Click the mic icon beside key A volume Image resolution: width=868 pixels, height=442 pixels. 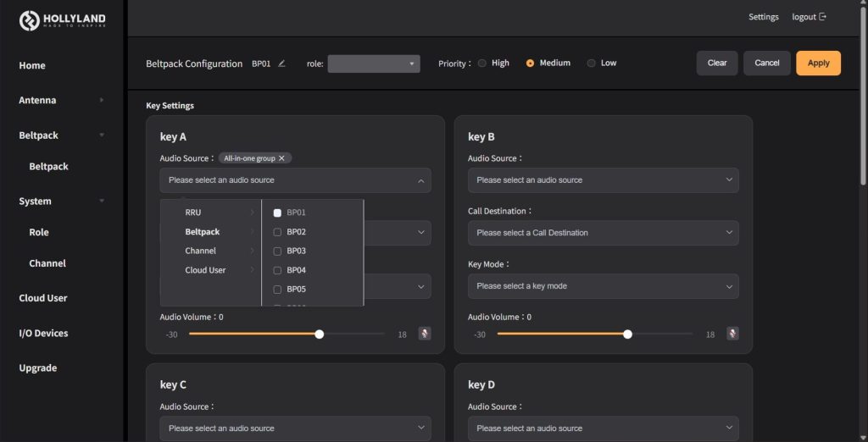coord(425,334)
